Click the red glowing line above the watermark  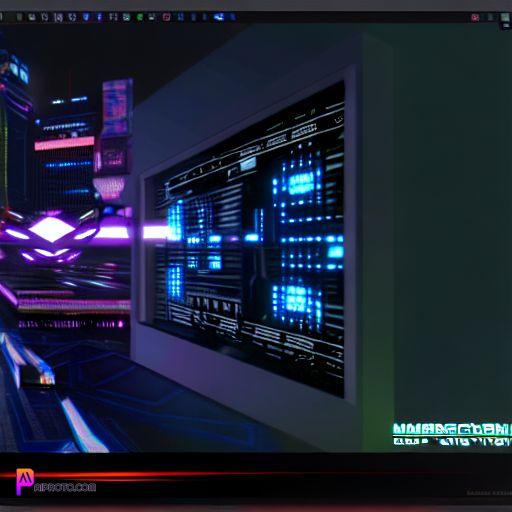click(x=167, y=474)
